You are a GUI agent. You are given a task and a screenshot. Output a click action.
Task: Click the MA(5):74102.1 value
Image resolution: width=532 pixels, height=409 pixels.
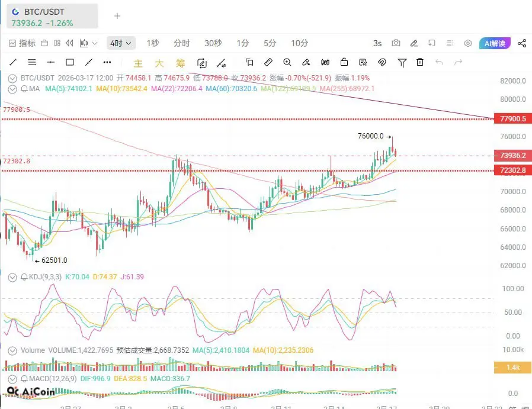tap(69, 89)
